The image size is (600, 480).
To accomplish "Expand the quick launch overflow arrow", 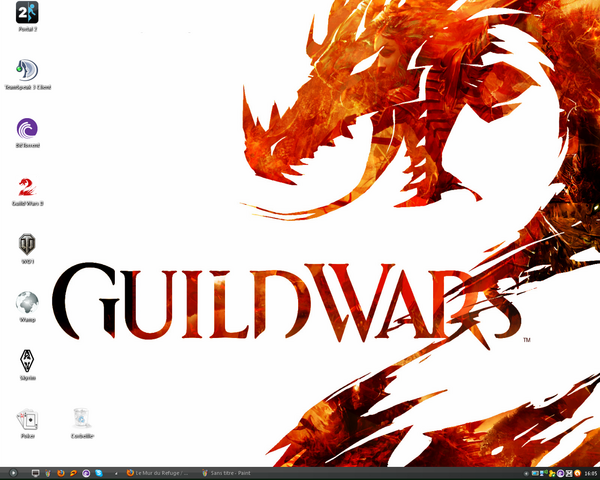I will tap(116, 474).
